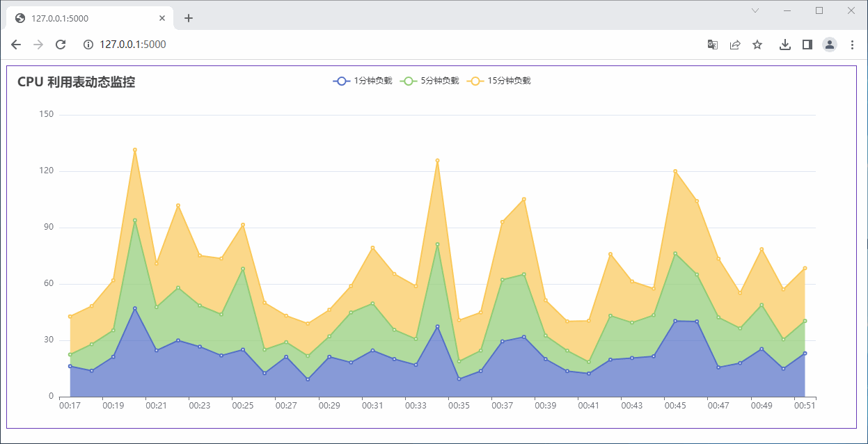Toggle the 1分钟负载 legend series
The width and height of the screenshot is (868, 444).
(363, 81)
